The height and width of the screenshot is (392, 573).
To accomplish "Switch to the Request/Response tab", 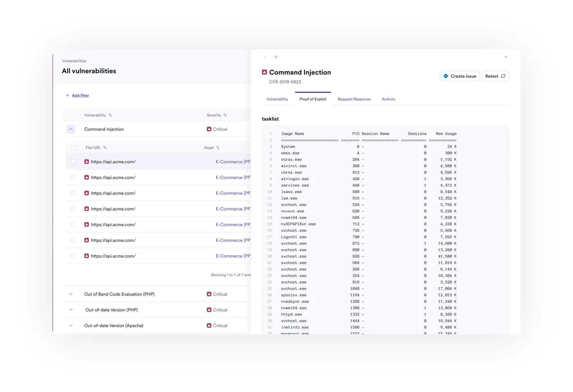I will pos(354,99).
